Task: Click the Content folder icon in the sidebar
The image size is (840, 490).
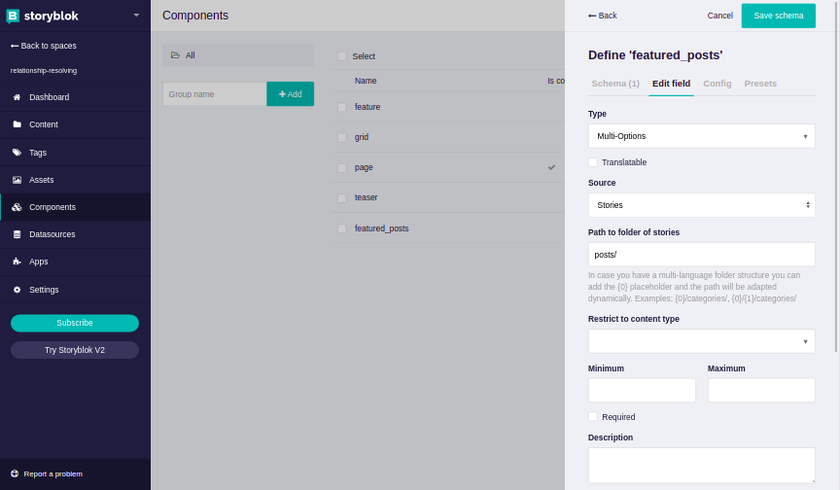Action: pos(17,124)
